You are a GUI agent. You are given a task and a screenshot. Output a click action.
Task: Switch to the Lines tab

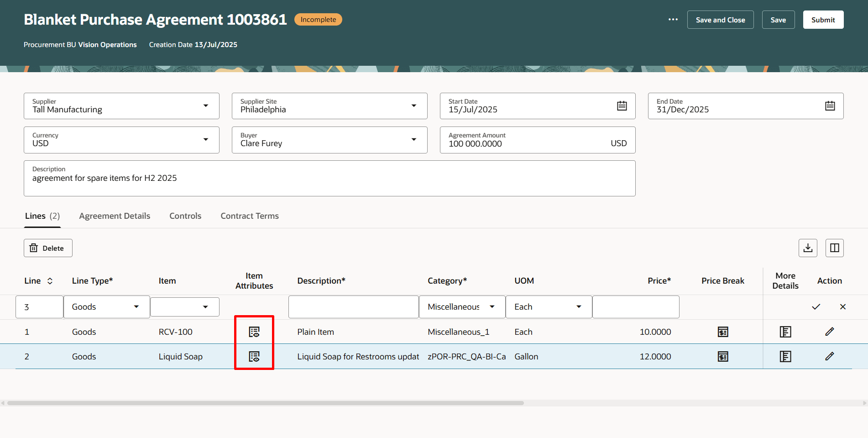(x=42, y=216)
